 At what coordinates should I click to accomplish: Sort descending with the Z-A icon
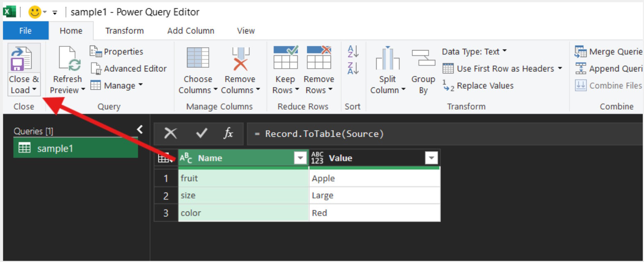(353, 68)
